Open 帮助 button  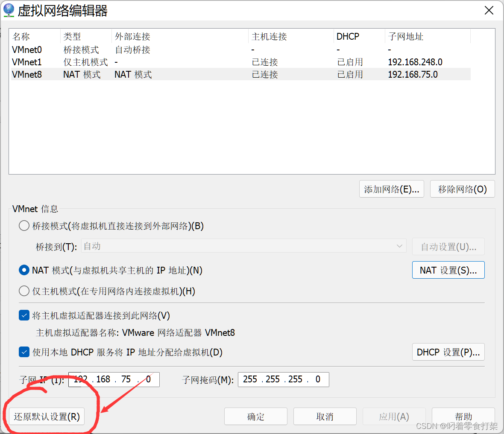463,417
